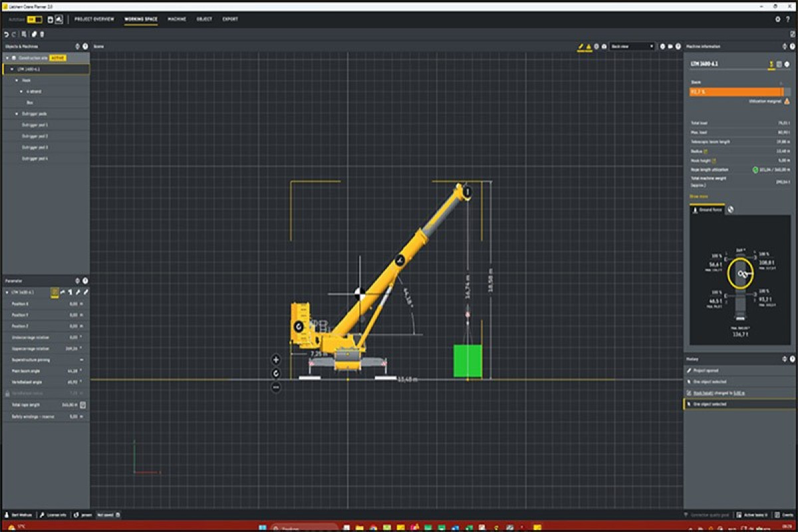
Task: Open the settings gear at top right
Action: [x=778, y=19]
